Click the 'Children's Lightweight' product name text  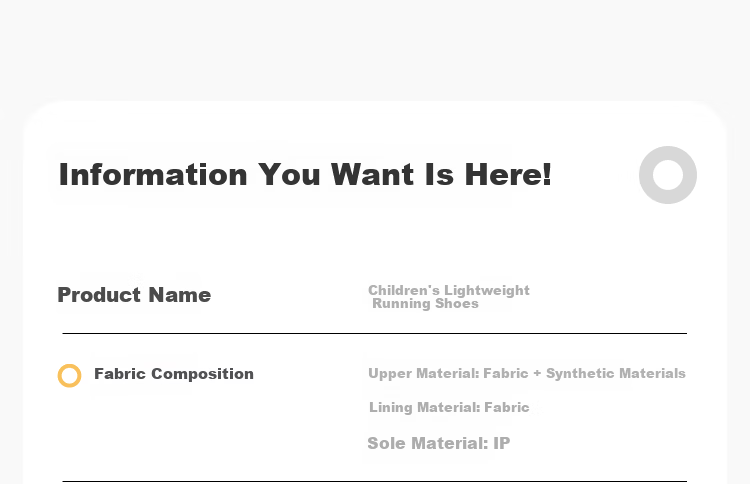[449, 290]
